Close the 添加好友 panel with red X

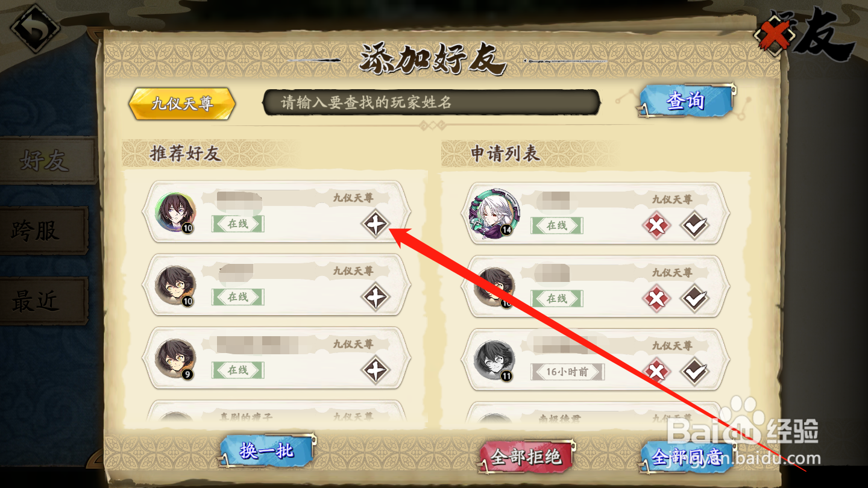point(775,35)
